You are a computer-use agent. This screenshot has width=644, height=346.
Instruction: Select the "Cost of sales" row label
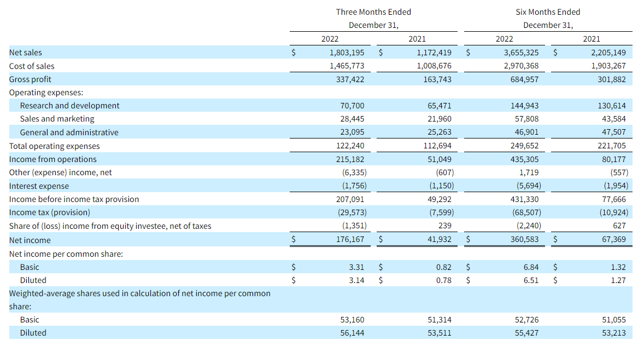click(x=32, y=66)
